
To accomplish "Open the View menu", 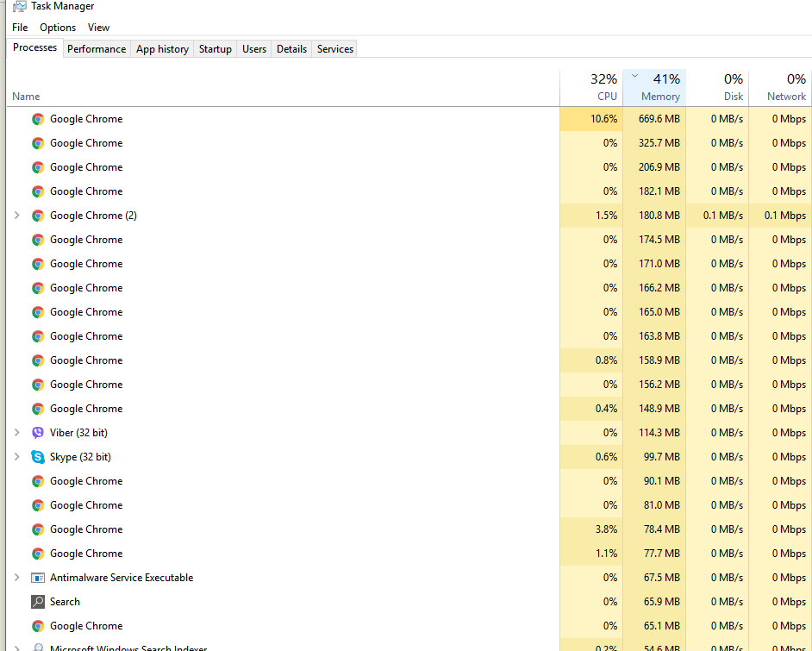I will (x=98, y=28).
